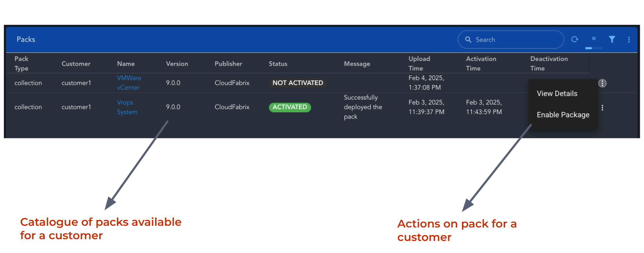Click the Deactivation Time column header
The image size is (644, 253).
point(549,63)
